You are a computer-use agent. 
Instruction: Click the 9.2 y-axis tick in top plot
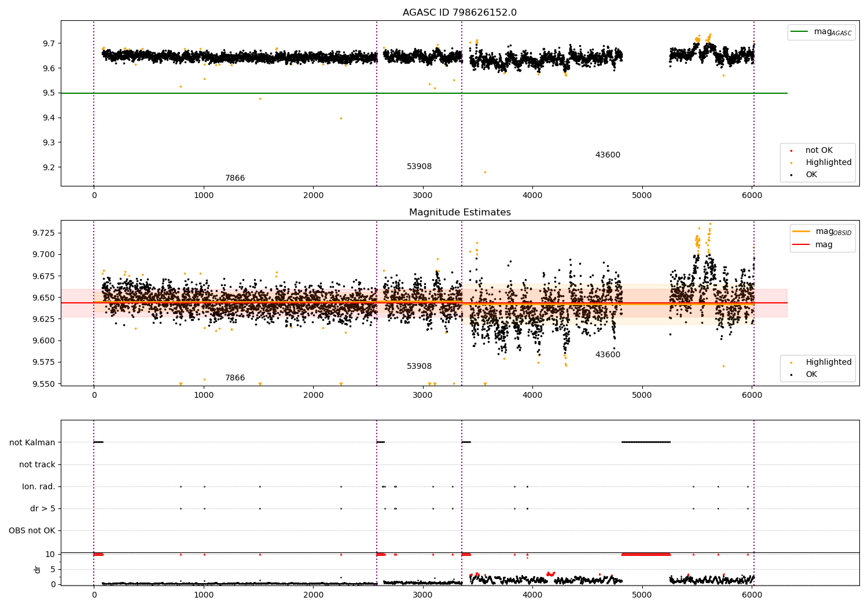pos(50,167)
